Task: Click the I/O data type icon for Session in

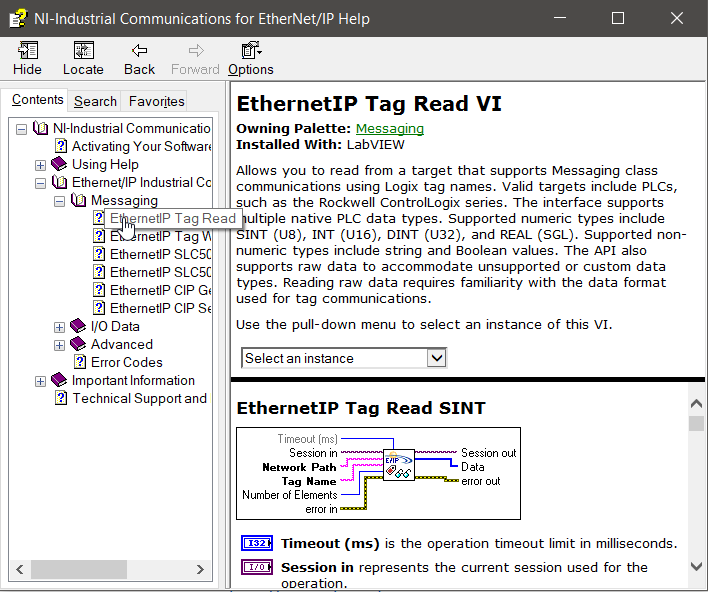Action: click(x=257, y=567)
